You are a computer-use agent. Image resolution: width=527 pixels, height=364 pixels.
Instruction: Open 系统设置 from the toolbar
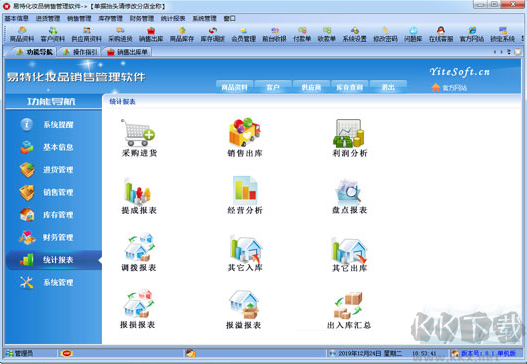coord(354,34)
